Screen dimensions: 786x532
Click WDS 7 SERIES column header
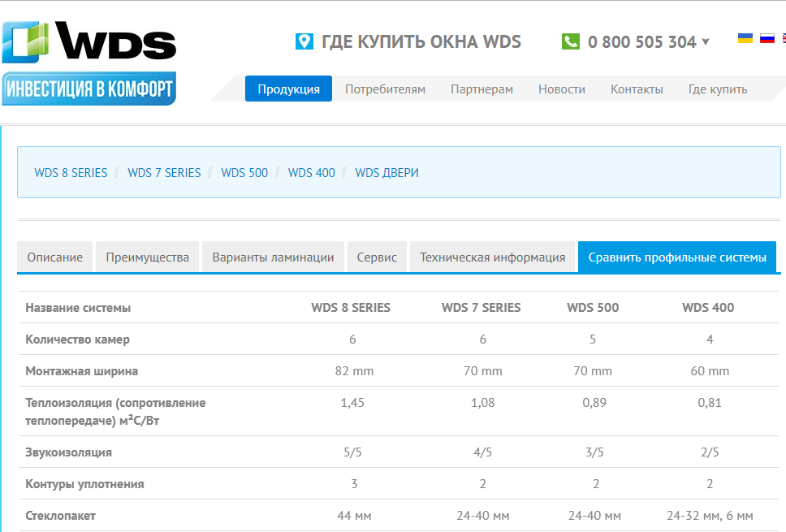[x=482, y=307]
